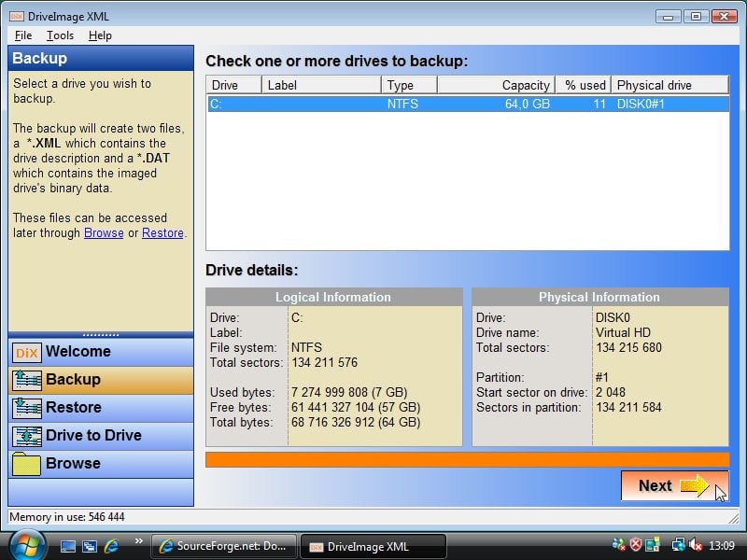The image size is (747, 560).
Task: Click the red security alert tray icon
Action: point(636,545)
